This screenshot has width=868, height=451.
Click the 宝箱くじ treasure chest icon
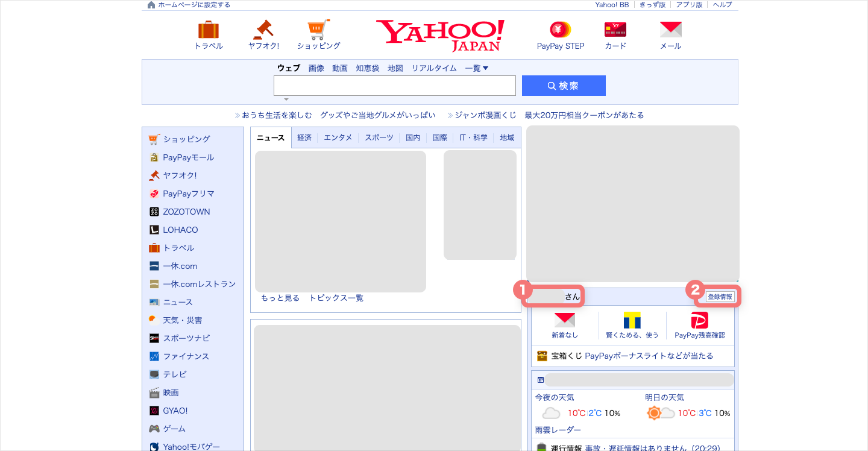tap(542, 356)
